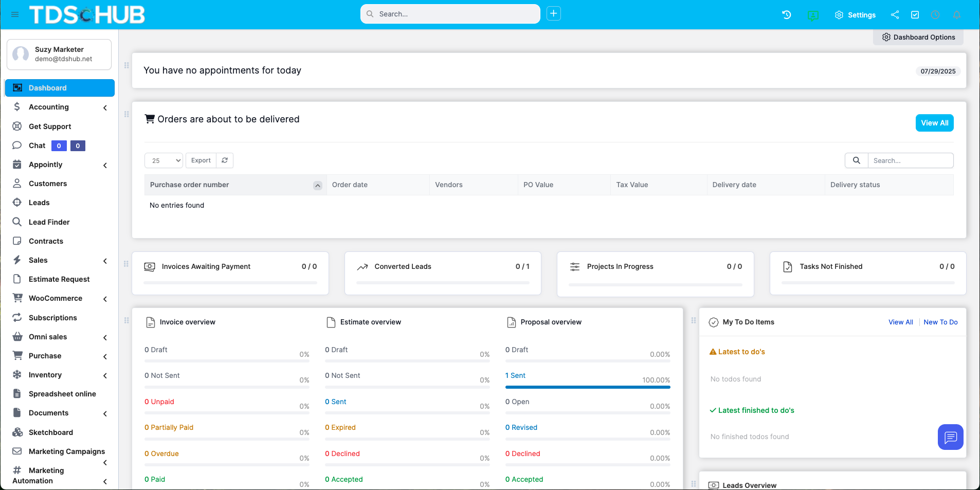Screen dimensions: 980x490
Task: Open the Leads section in sidebar
Action: point(39,202)
